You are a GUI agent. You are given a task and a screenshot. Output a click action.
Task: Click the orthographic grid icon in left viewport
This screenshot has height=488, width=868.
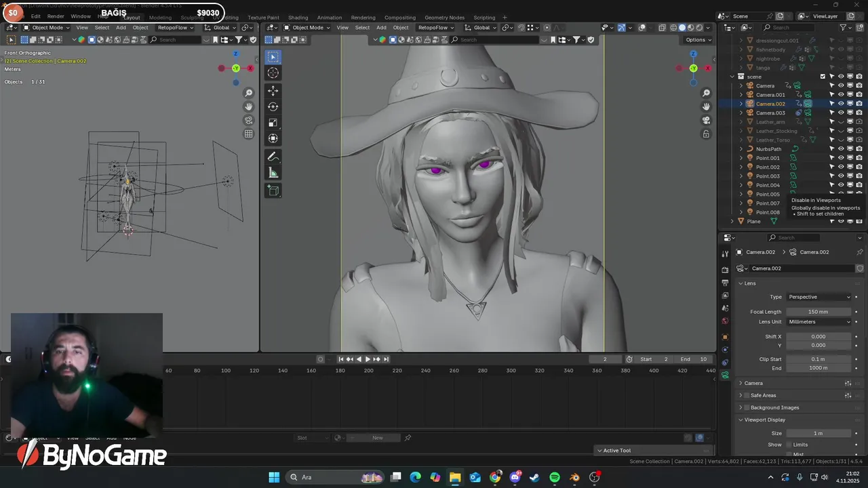(249, 134)
